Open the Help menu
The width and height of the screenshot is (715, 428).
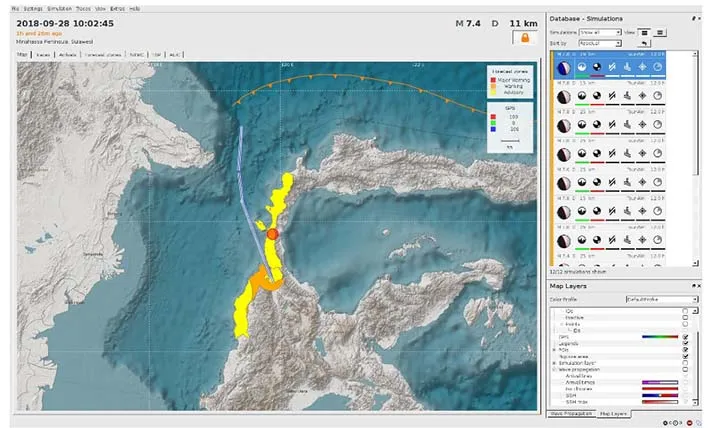[x=134, y=9]
